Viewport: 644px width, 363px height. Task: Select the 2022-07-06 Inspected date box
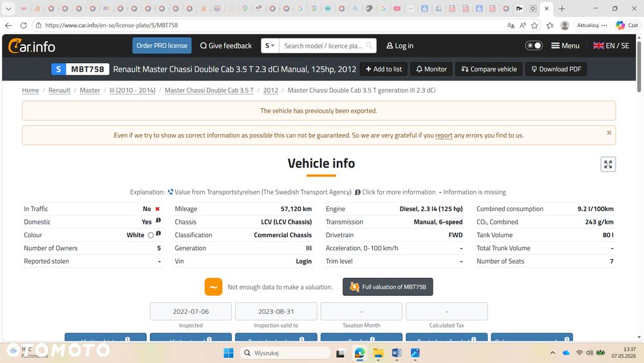coord(191,311)
